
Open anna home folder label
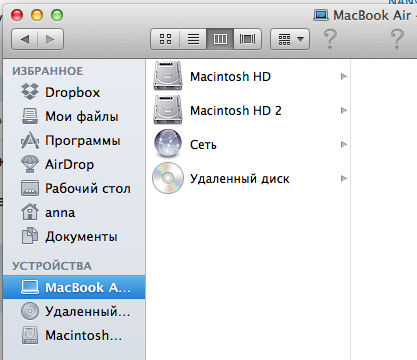60,213
